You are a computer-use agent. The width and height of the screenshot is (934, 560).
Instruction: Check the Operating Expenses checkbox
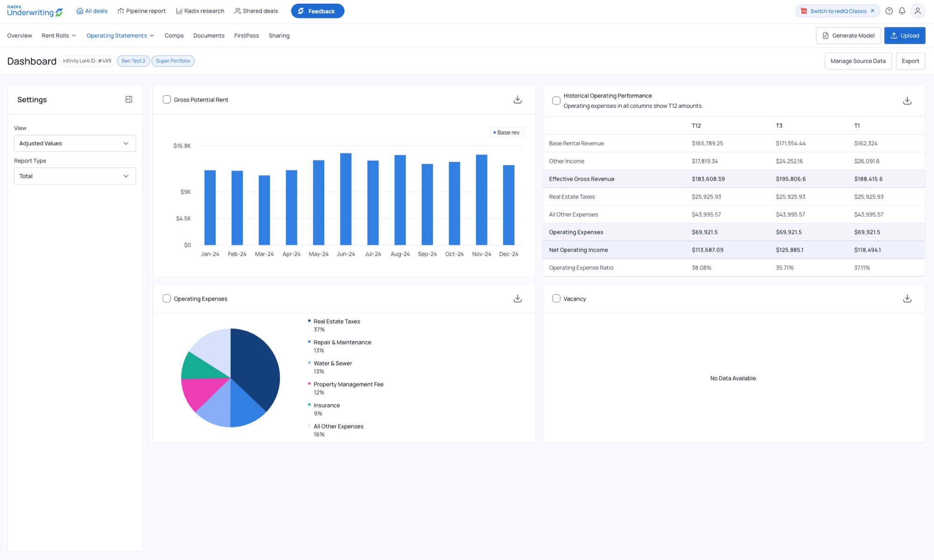(x=167, y=298)
